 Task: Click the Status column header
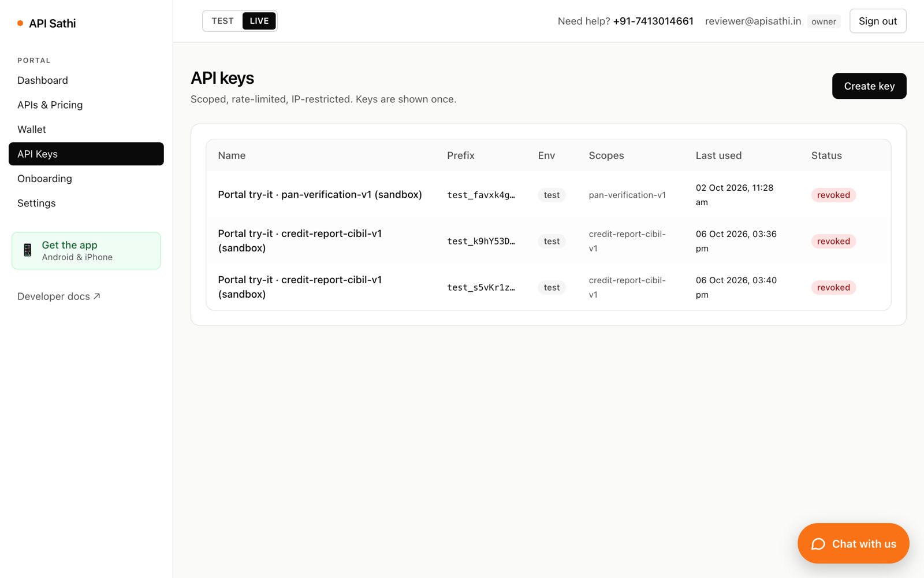[x=826, y=155]
